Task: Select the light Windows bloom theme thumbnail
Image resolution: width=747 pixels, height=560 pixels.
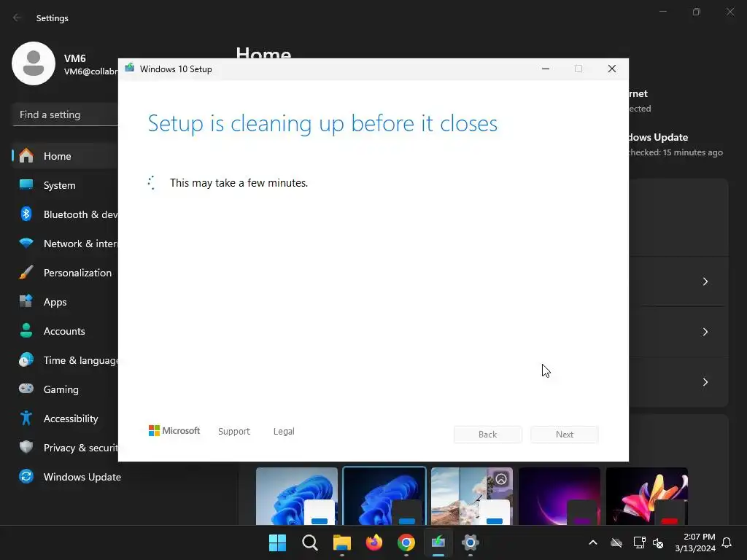Action: 297,496
